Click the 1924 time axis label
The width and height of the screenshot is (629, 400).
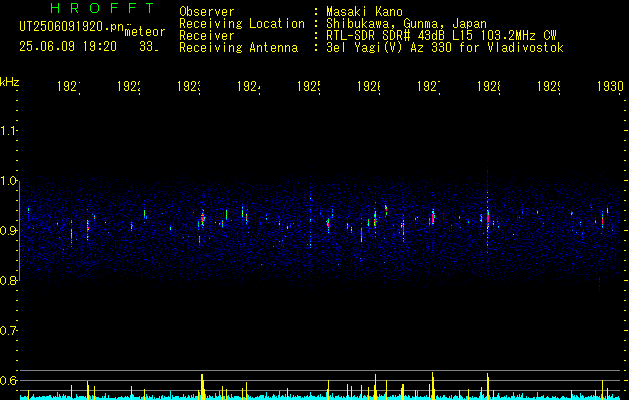point(249,87)
